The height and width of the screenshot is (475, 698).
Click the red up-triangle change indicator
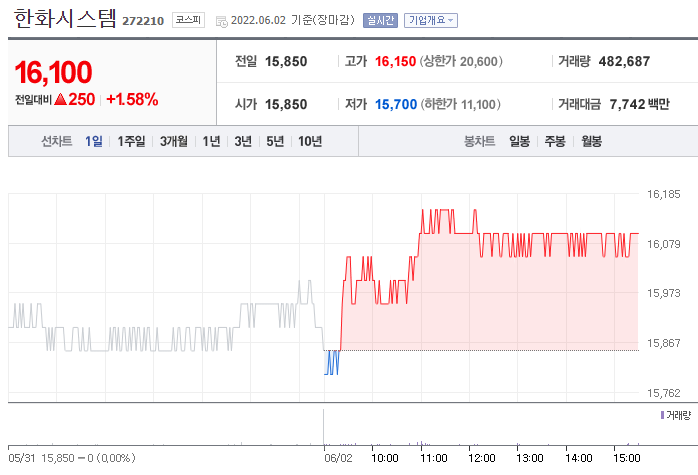click(x=61, y=99)
